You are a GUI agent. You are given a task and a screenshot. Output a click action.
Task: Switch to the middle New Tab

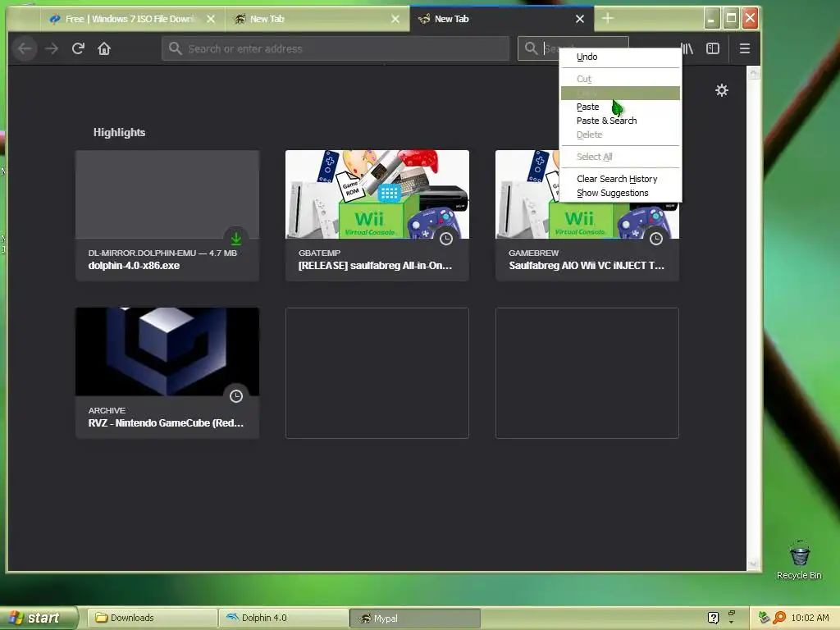click(317, 19)
